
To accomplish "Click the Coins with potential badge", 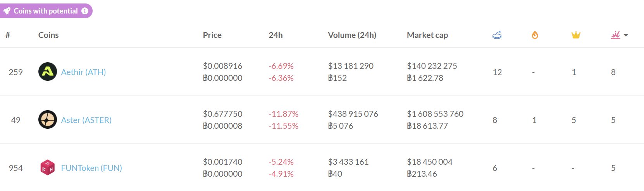I will [46, 11].
